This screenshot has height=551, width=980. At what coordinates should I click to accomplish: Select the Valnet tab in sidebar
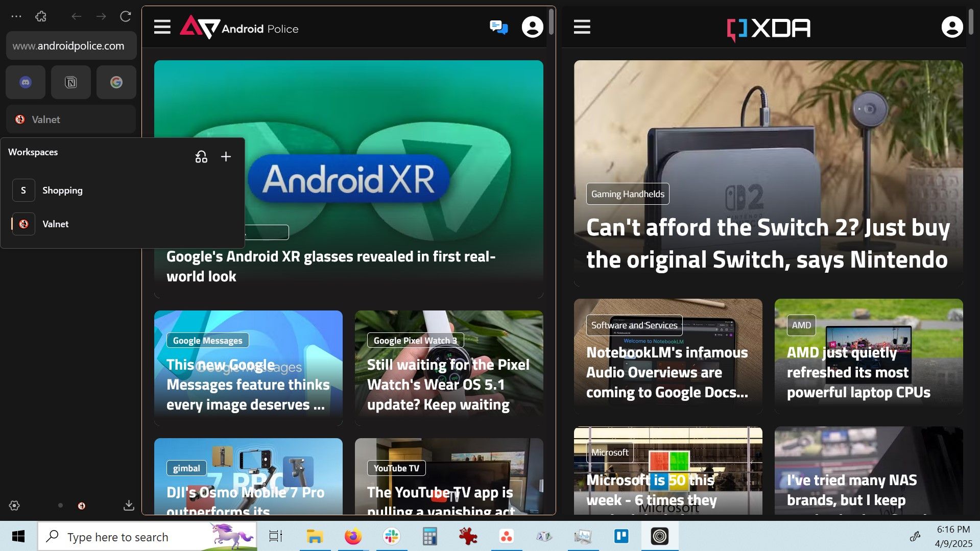(x=71, y=119)
